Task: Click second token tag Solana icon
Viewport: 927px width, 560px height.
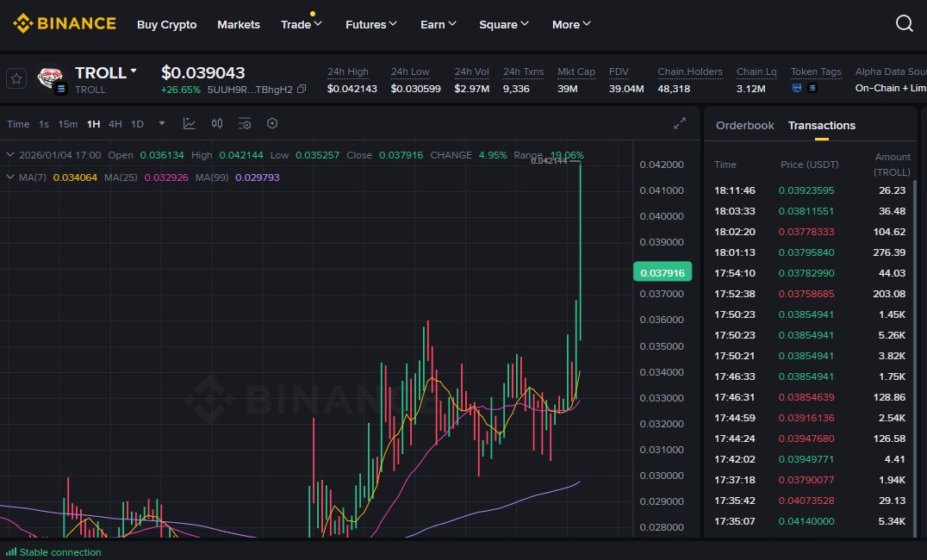Action: tap(812, 88)
